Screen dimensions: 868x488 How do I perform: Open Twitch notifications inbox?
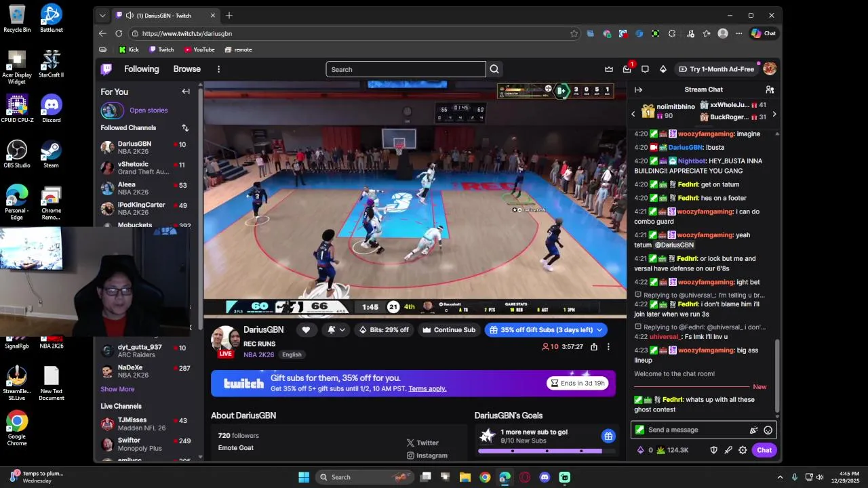pyautogui.click(x=627, y=69)
